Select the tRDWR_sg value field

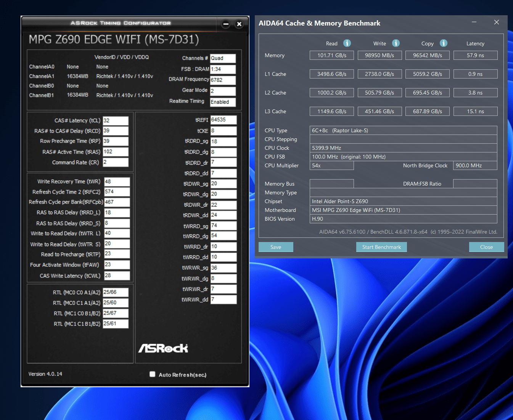(224, 184)
